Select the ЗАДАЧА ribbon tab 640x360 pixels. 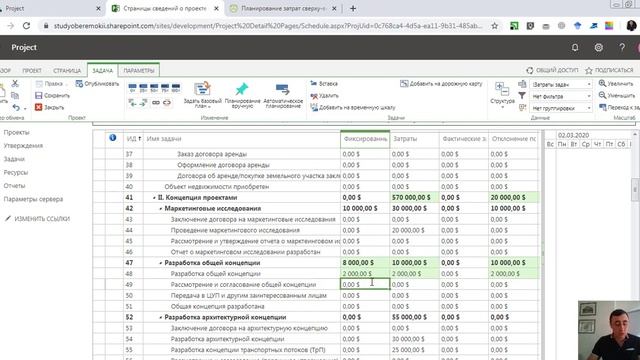click(x=102, y=71)
